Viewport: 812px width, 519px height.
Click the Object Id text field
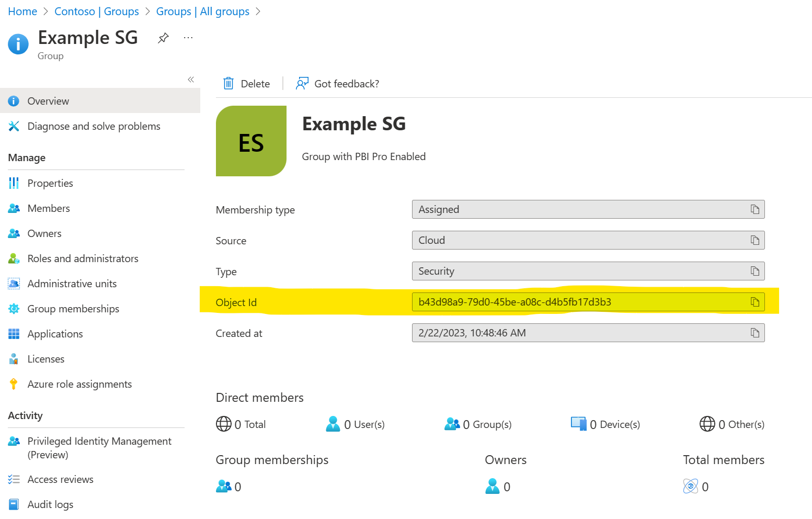pyautogui.click(x=588, y=302)
